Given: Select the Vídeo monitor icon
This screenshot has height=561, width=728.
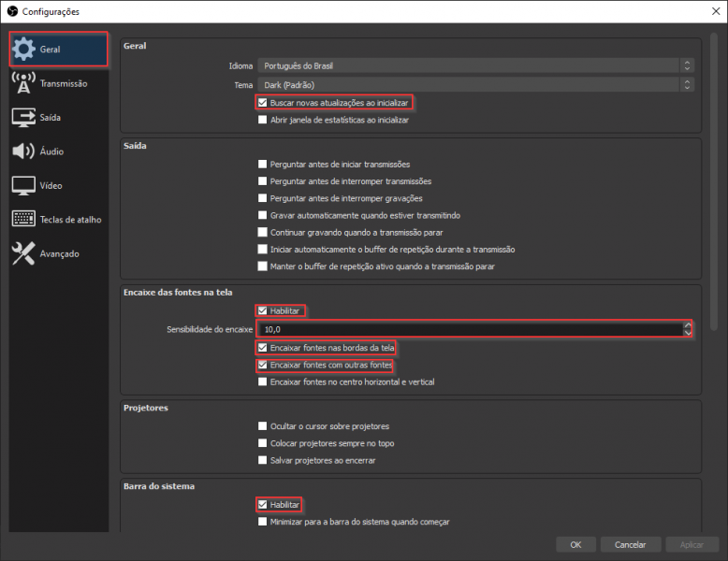Looking at the screenshot, I should click(x=24, y=185).
